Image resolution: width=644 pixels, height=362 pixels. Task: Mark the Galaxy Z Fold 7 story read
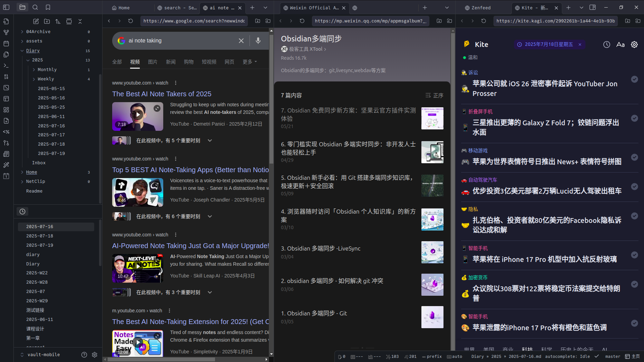(634, 118)
